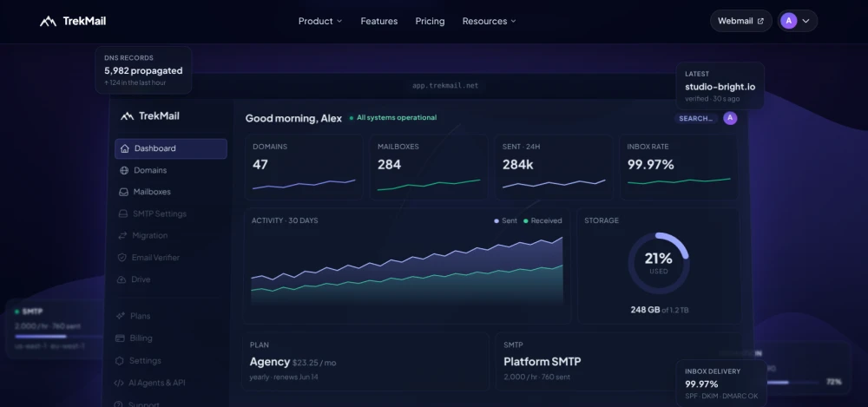Click the Mailboxes inbox tray icon
Viewport: 868px width, 407px height.
[123, 192]
